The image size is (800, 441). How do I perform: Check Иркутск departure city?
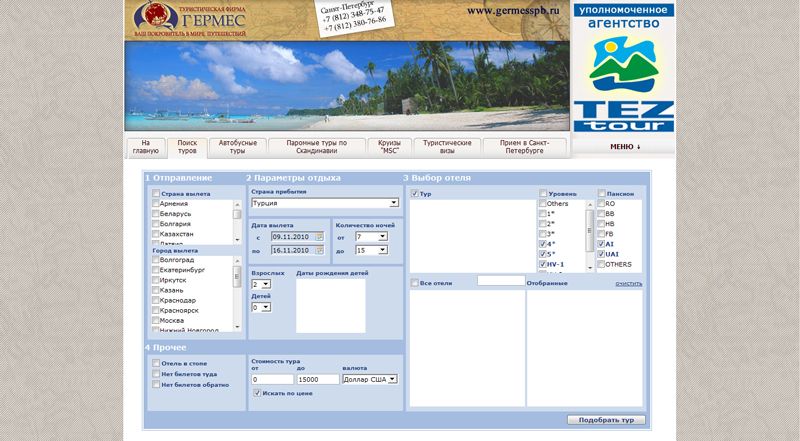tap(156, 280)
